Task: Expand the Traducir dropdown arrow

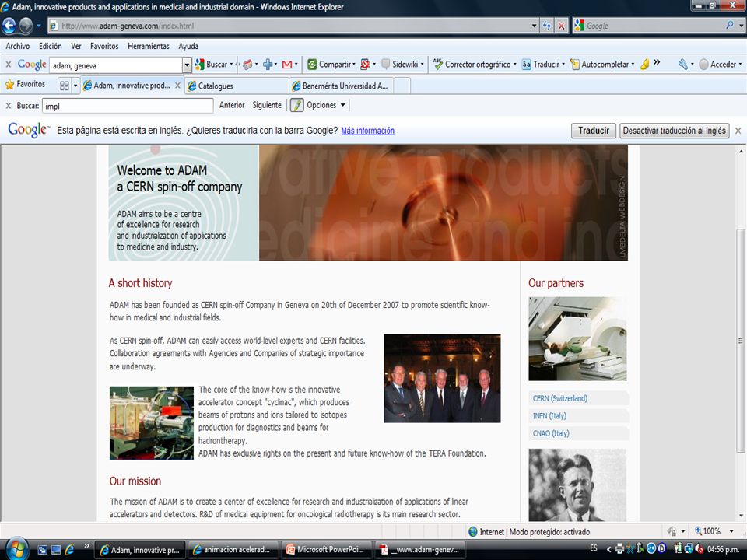Action: tap(563, 65)
